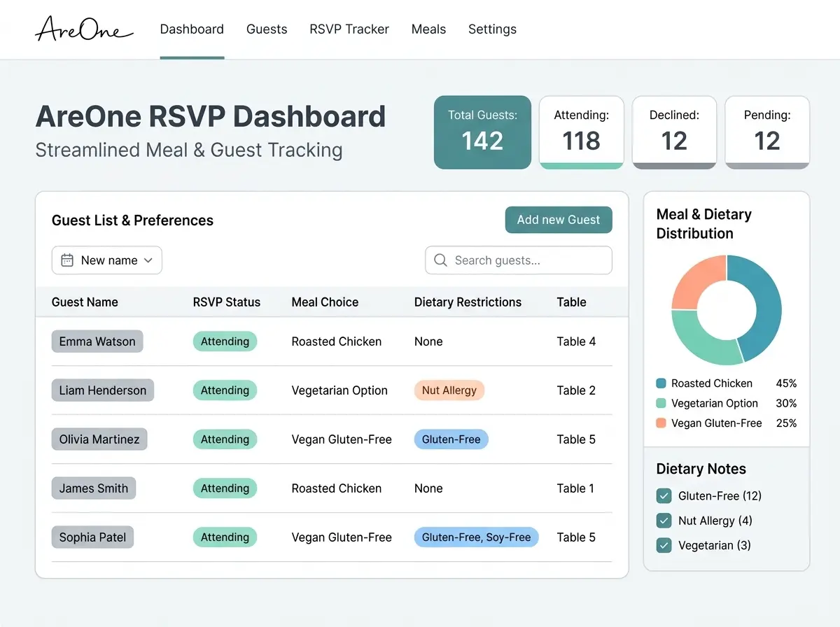The image size is (840, 627).
Task: Open guest Olivia Martinez
Action: point(99,439)
